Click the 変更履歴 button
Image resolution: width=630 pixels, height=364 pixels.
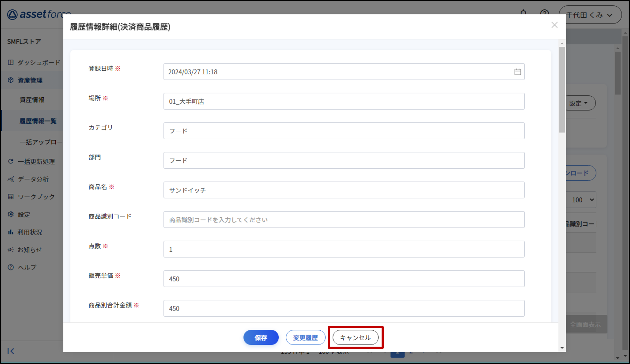(x=305, y=337)
